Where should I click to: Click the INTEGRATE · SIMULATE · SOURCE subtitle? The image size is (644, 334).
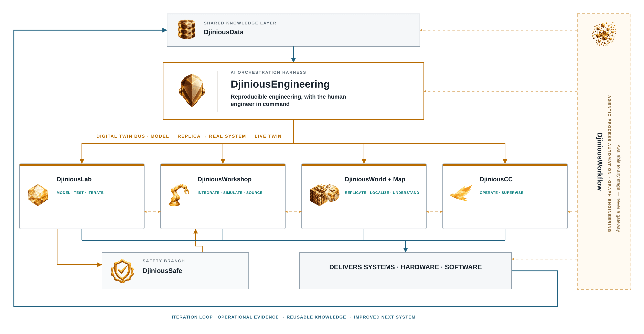pyautogui.click(x=230, y=193)
